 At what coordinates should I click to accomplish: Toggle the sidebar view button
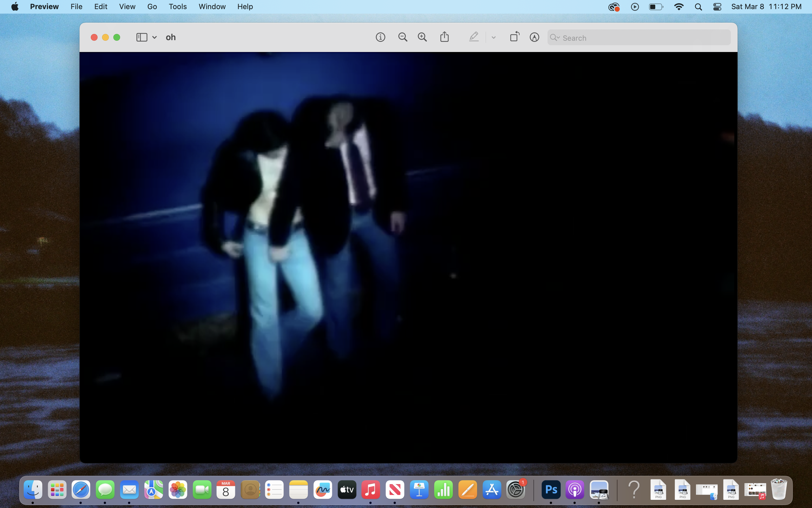pyautogui.click(x=142, y=37)
